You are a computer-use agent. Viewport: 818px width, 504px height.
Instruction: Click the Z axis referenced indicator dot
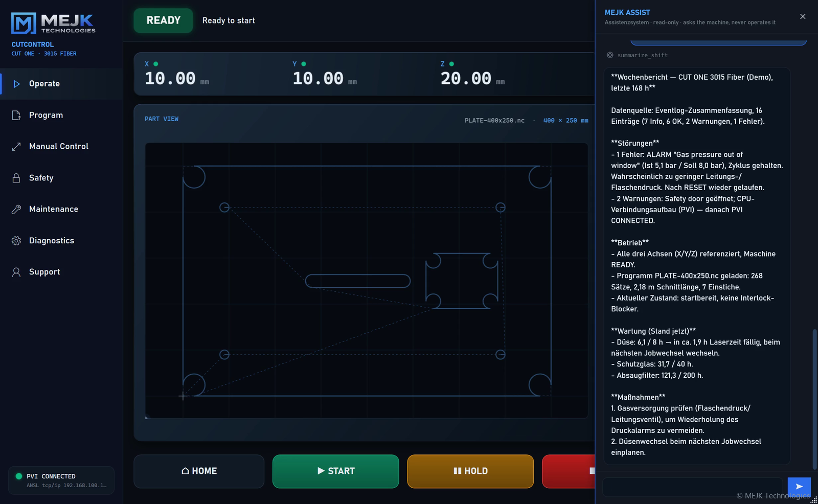[451, 64]
